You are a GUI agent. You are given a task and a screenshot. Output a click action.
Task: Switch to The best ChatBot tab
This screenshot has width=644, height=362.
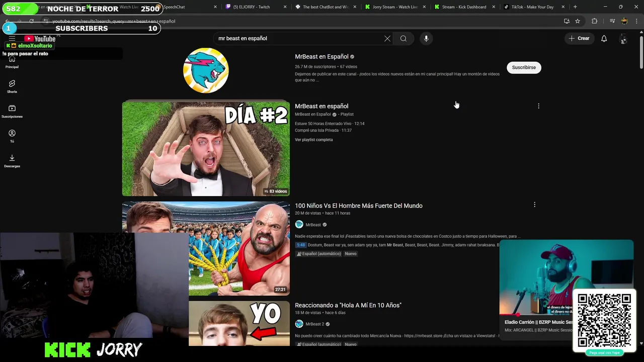coord(326,7)
